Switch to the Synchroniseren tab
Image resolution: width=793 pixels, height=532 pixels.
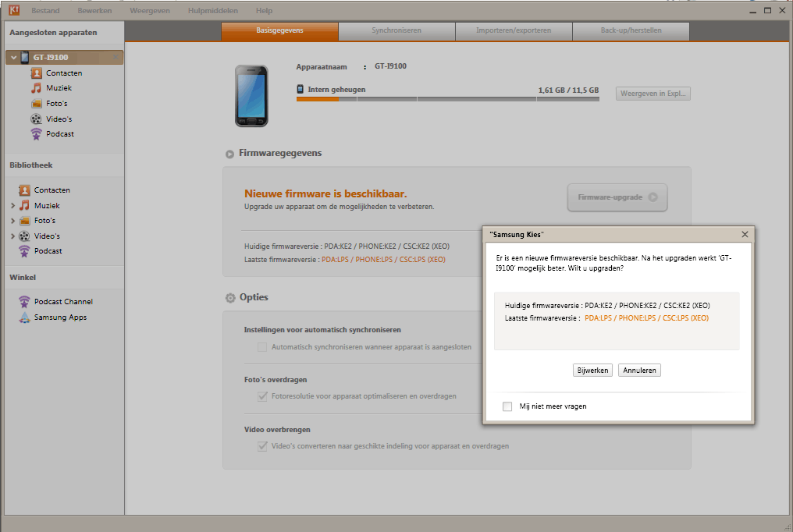pyautogui.click(x=396, y=31)
